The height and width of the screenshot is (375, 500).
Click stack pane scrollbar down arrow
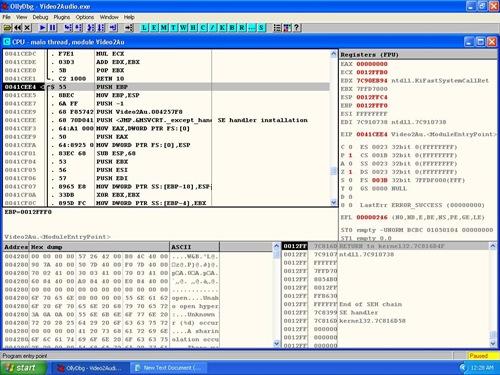[x=493, y=343]
